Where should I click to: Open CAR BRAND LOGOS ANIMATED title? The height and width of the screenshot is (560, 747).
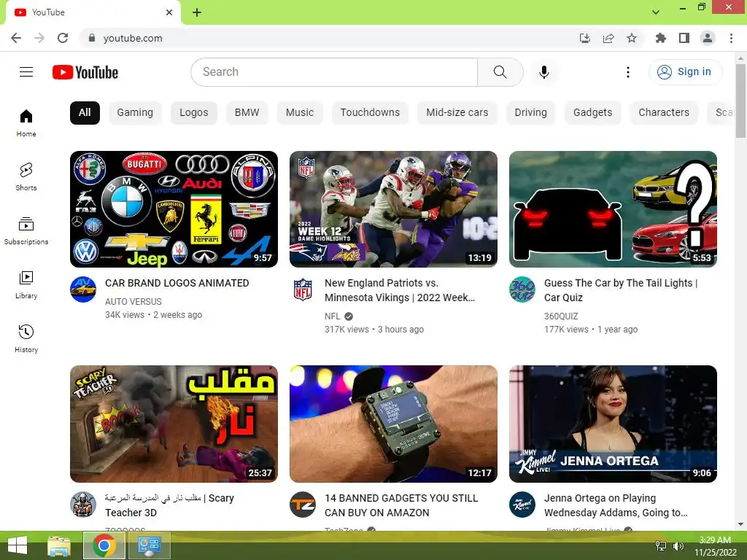177,283
